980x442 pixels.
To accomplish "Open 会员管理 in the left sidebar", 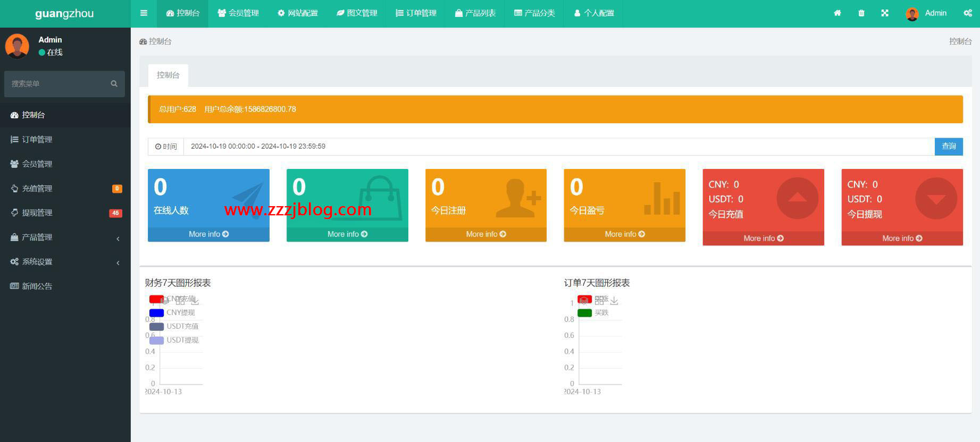I will (x=65, y=164).
